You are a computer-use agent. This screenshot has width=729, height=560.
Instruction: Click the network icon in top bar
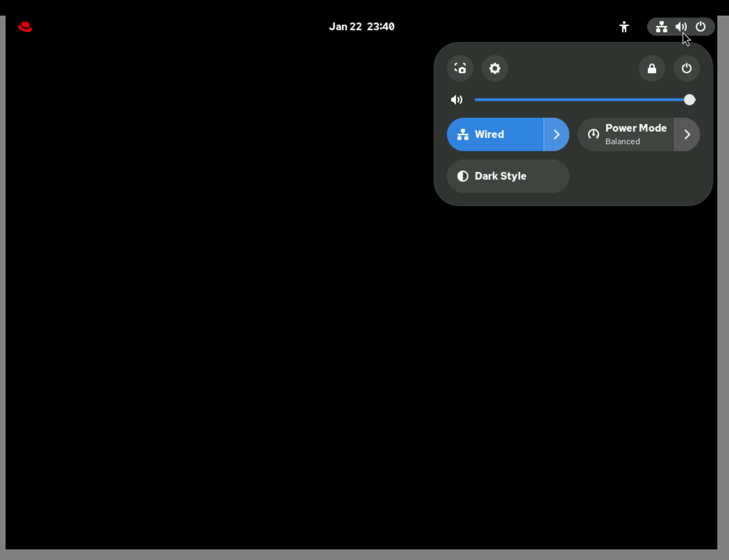[x=661, y=27]
